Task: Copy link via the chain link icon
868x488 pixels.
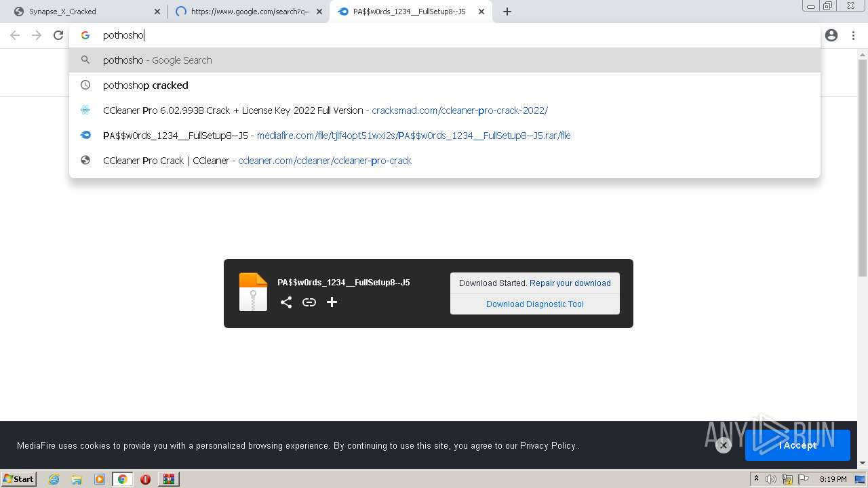Action: 309,302
